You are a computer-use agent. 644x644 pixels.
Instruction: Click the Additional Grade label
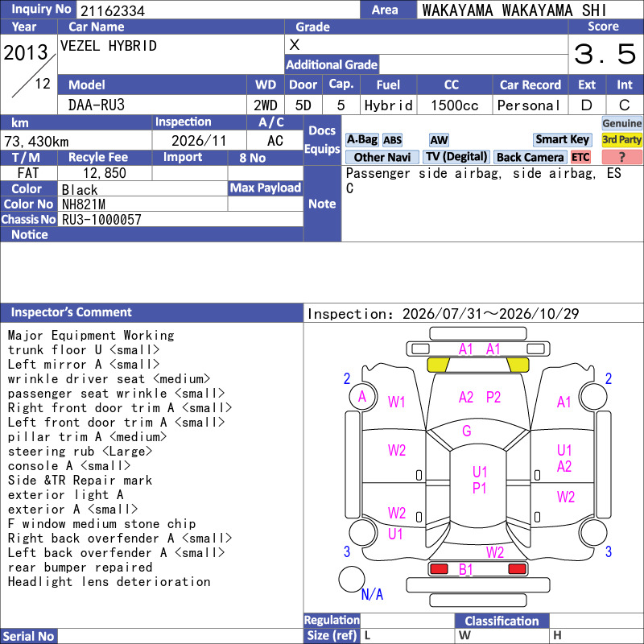coord(332,64)
